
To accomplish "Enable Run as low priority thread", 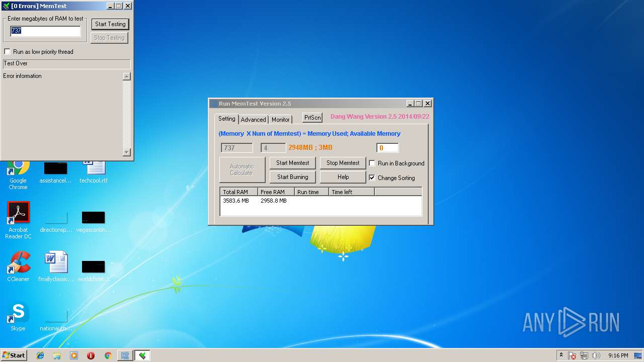I will coord(7,52).
